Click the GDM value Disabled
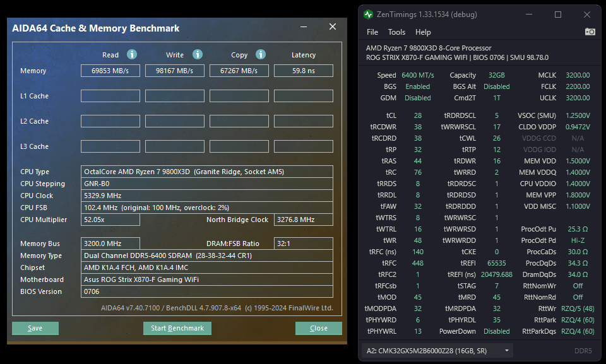Screen dimensions: 606x364 (x=418, y=98)
